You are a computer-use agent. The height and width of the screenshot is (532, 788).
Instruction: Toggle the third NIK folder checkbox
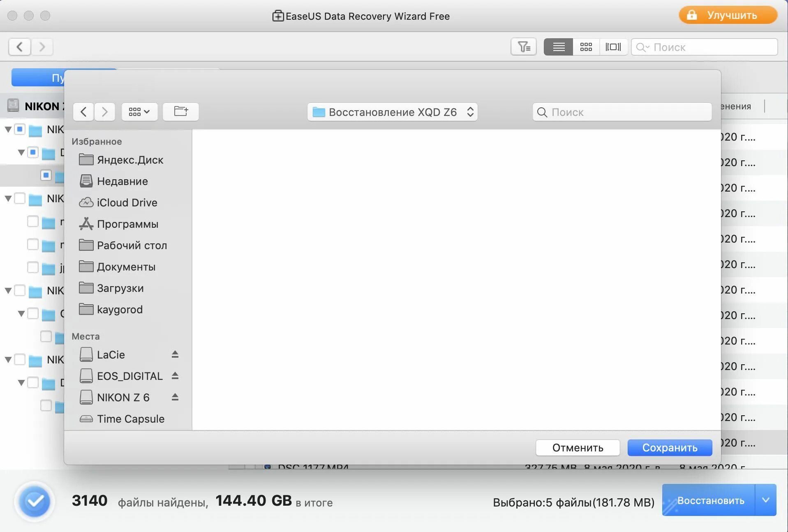click(x=20, y=290)
